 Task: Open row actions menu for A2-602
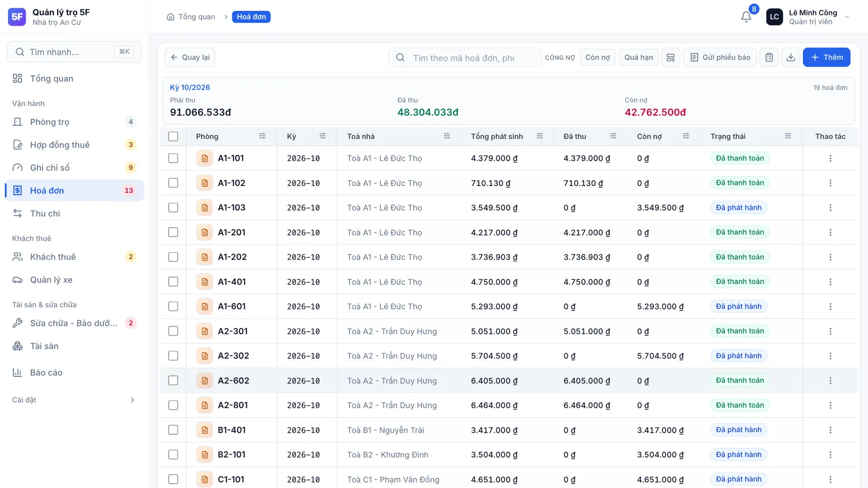[830, 381]
